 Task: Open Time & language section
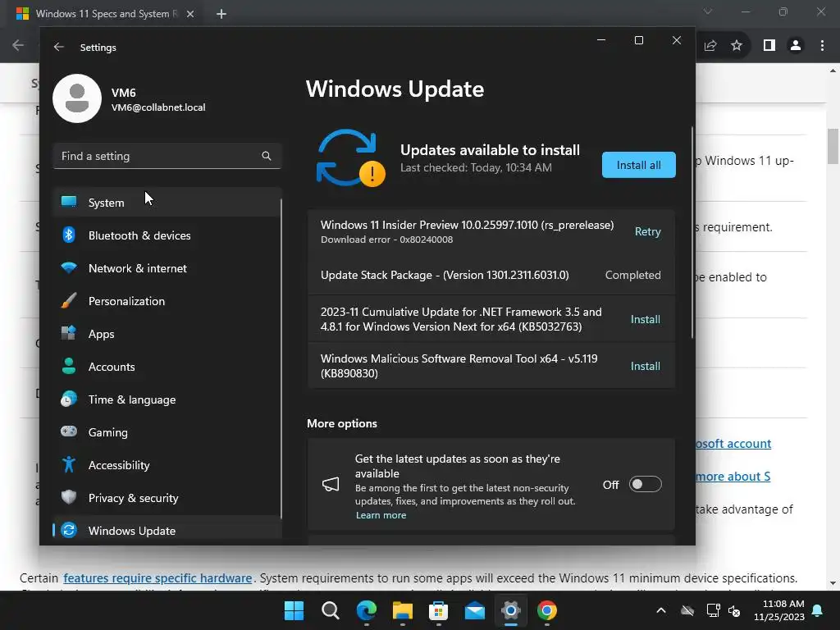(x=167, y=399)
